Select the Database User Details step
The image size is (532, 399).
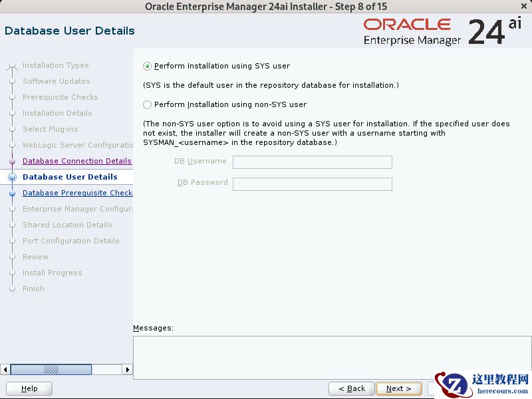point(70,177)
